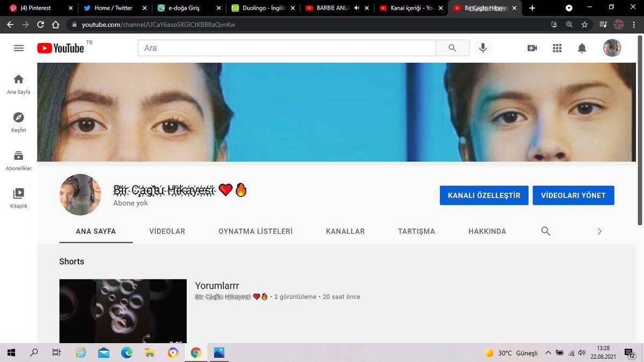Open the YouTube hamburger menu
The height and width of the screenshot is (362, 644).
click(x=18, y=48)
